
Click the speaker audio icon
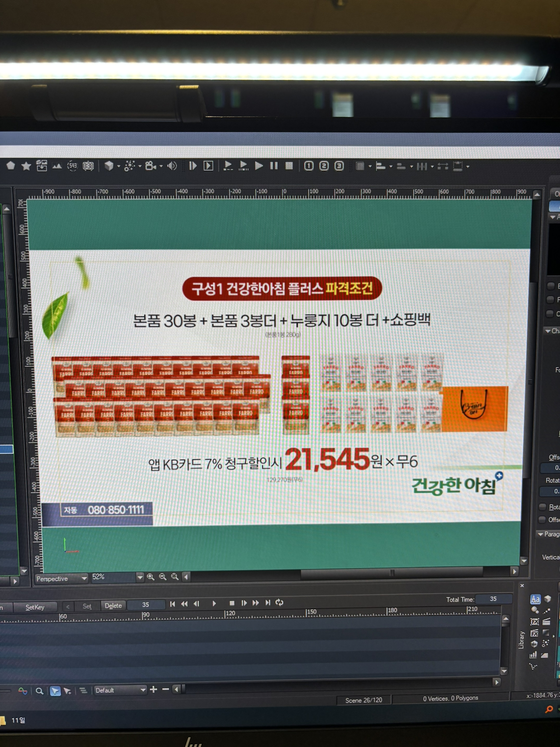click(172, 166)
